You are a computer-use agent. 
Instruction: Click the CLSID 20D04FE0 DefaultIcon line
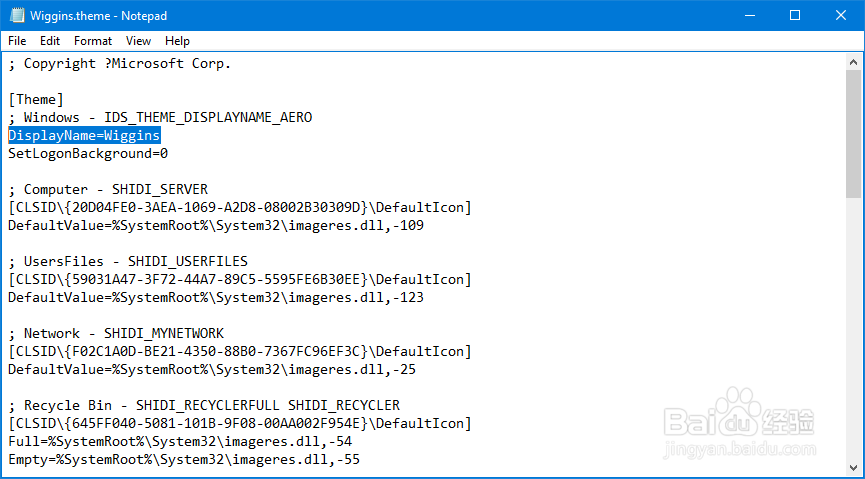coord(240,207)
